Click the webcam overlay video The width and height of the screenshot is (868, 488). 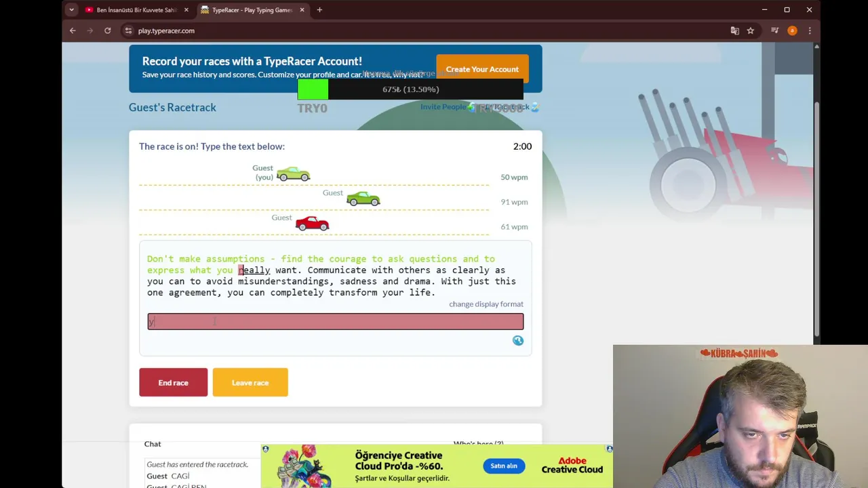pyautogui.click(x=741, y=416)
